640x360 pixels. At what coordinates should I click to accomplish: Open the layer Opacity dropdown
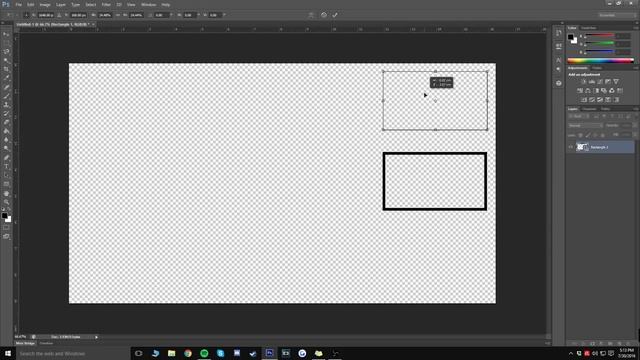pos(635,126)
